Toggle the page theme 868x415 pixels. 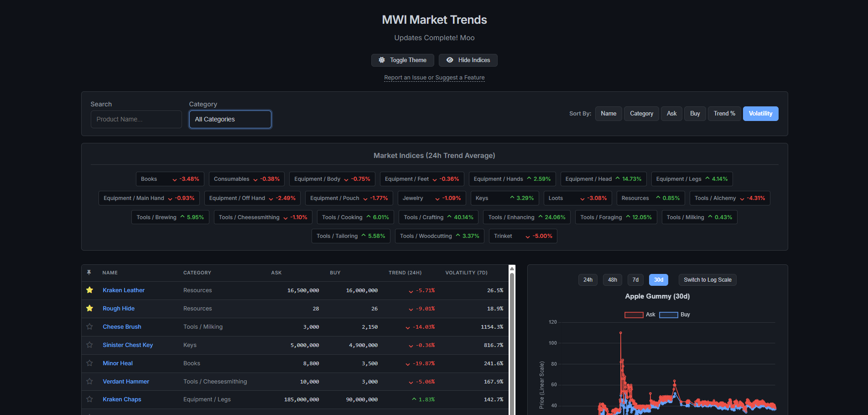[402, 60]
